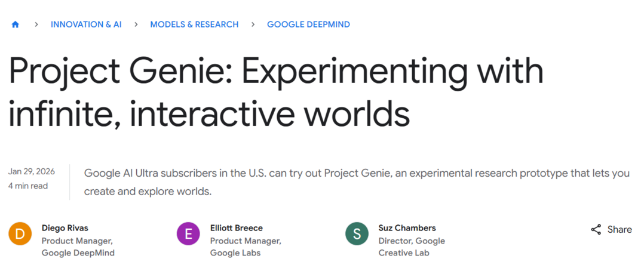This screenshot has width=644, height=271.
Task: Click the Project Genie article headline
Action: tap(275, 94)
